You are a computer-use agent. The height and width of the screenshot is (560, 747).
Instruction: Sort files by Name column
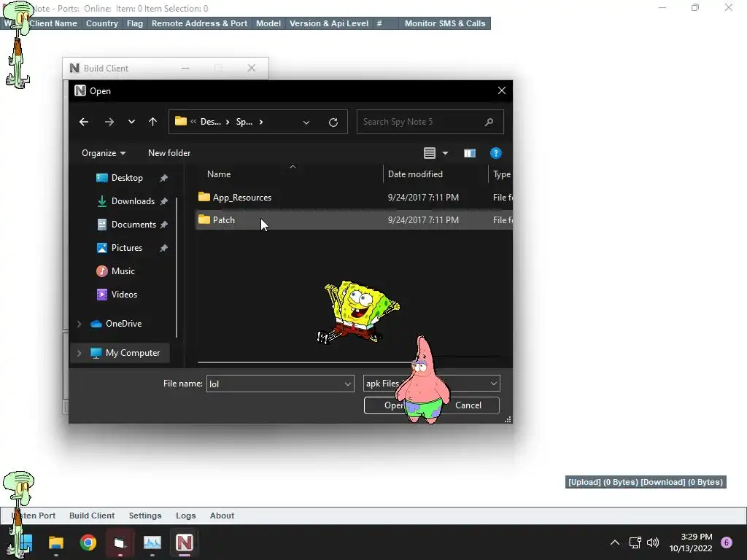pos(219,174)
